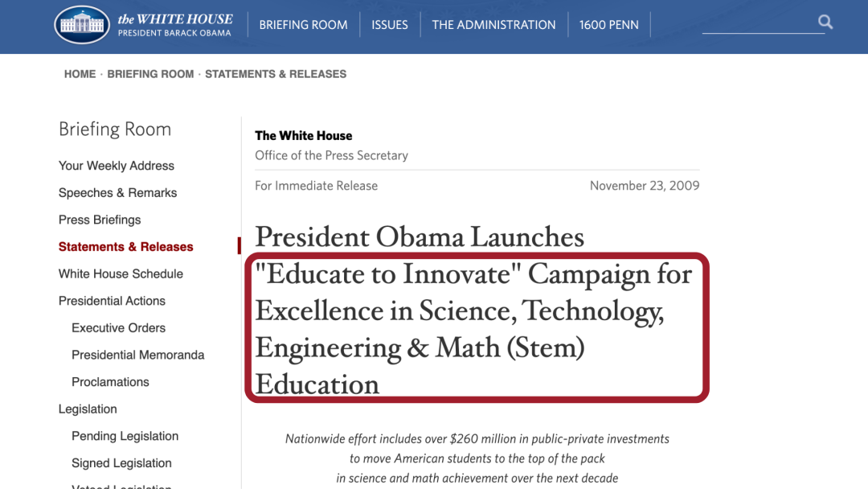Open Presidential Actions sidebar section

(112, 301)
